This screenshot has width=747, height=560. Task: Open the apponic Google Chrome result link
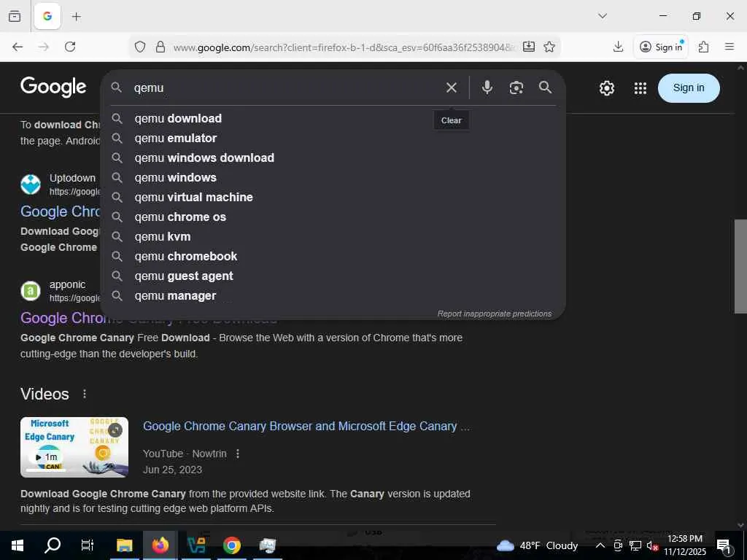[x=60, y=318]
